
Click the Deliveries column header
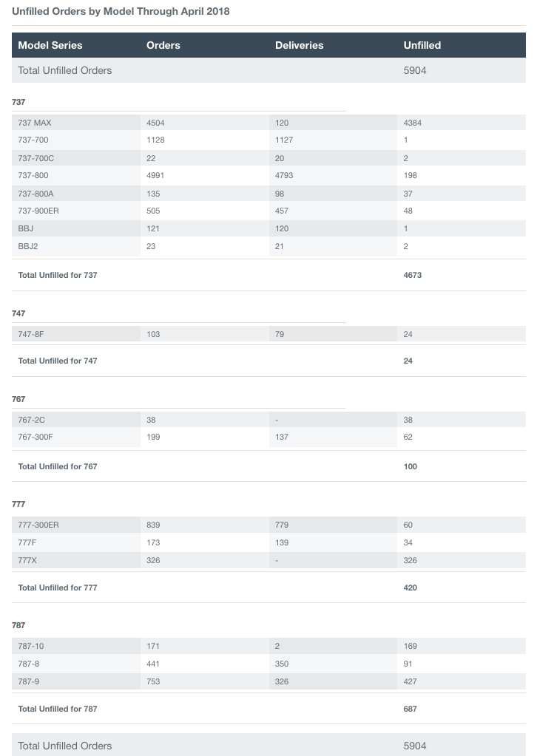(x=299, y=45)
